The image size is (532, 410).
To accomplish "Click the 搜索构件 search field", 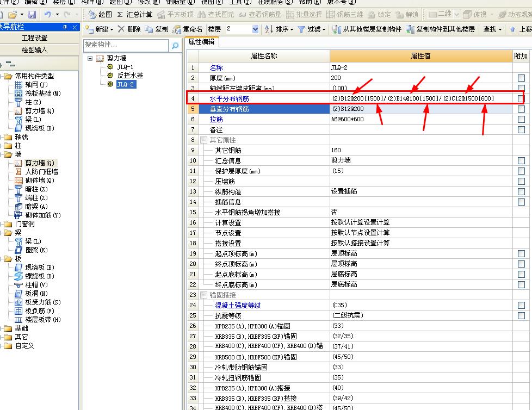I will 126,45.
